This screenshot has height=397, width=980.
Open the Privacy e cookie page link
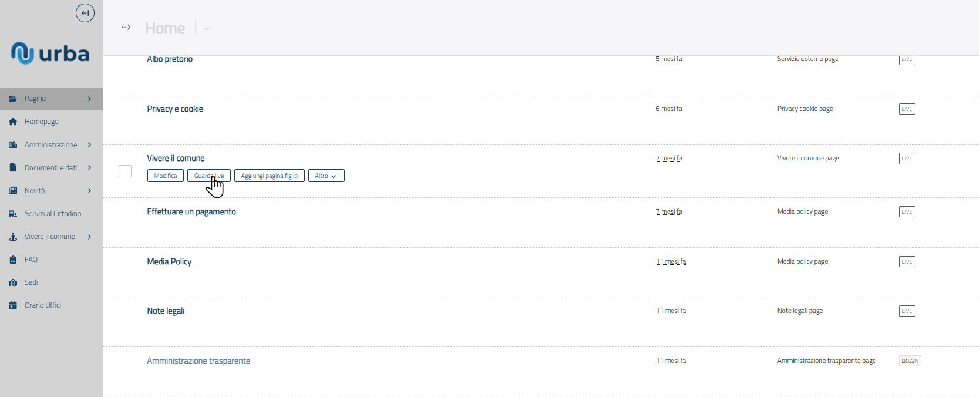click(x=175, y=109)
